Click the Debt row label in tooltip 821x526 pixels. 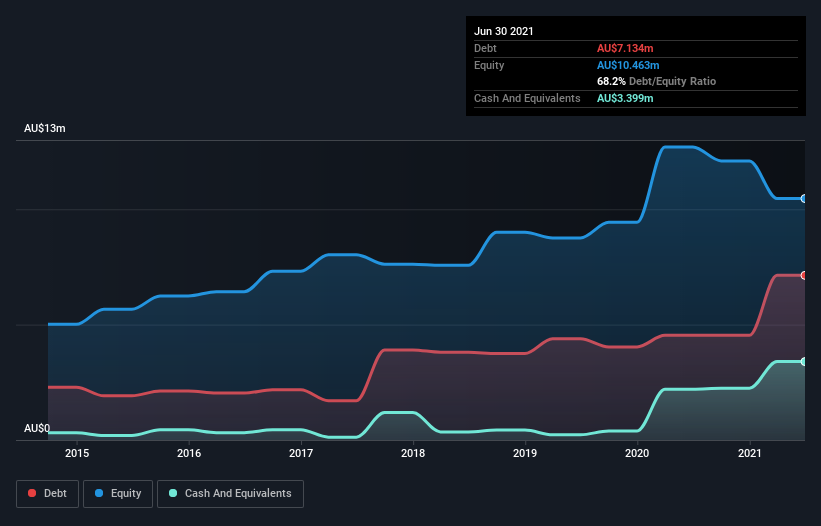(x=485, y=48)
